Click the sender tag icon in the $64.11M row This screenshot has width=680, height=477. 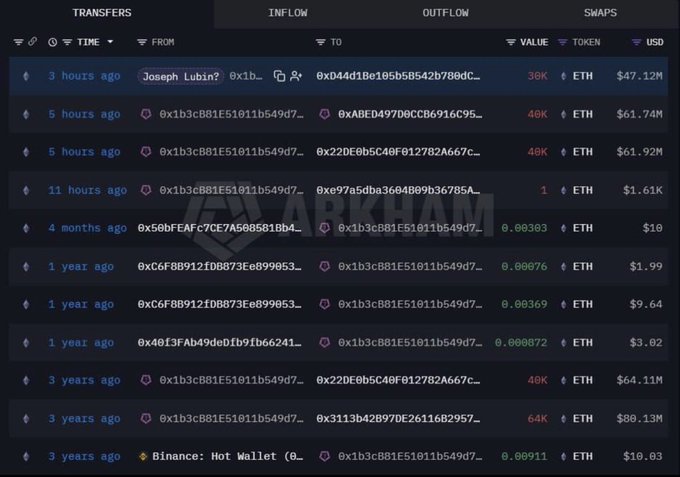pos(146,380)
